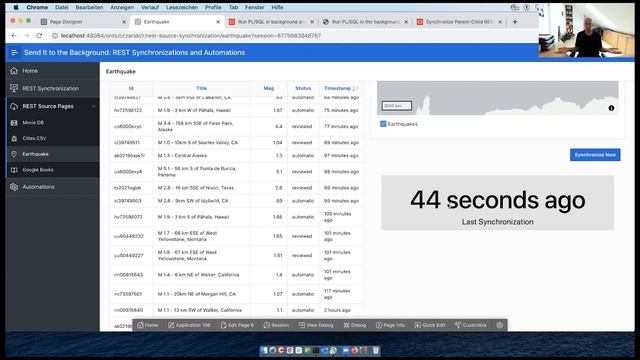640x360 pixels.
Task: Click Quick Edit in developer toolbar
Action: tap(430, 325)
